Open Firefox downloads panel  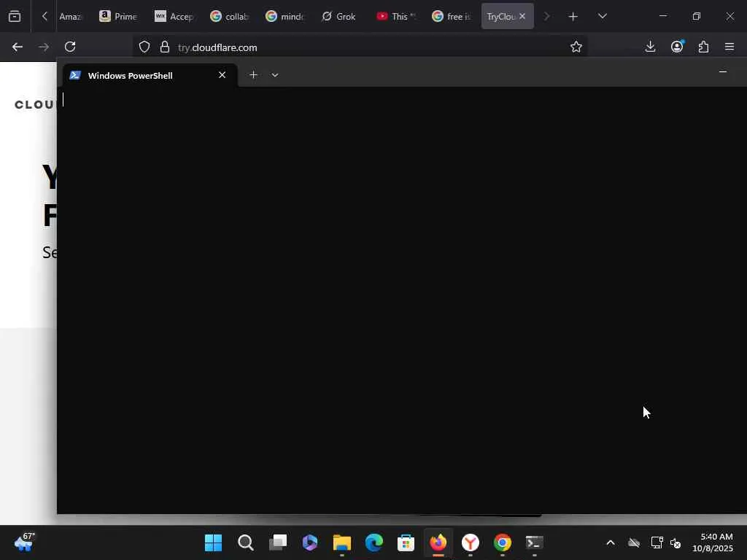pyautogui.click(x=650, y=47)
